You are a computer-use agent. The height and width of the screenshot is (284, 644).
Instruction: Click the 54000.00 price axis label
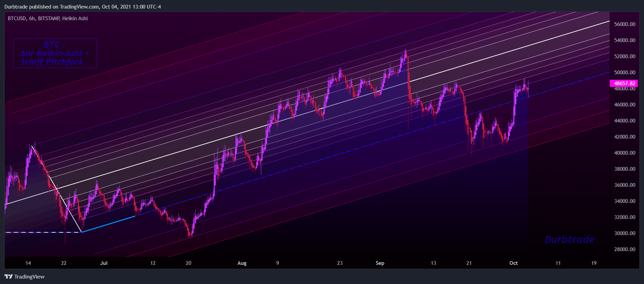coord(625,40)
